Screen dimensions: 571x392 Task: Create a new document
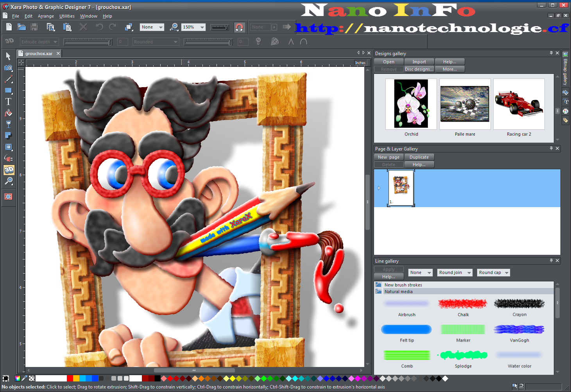[x=9, y=27]
